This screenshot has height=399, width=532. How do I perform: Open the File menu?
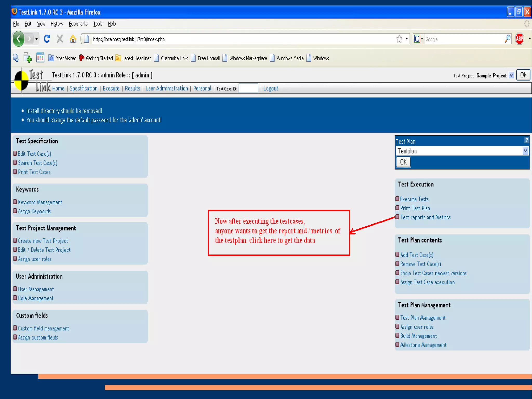pos(16,24)
